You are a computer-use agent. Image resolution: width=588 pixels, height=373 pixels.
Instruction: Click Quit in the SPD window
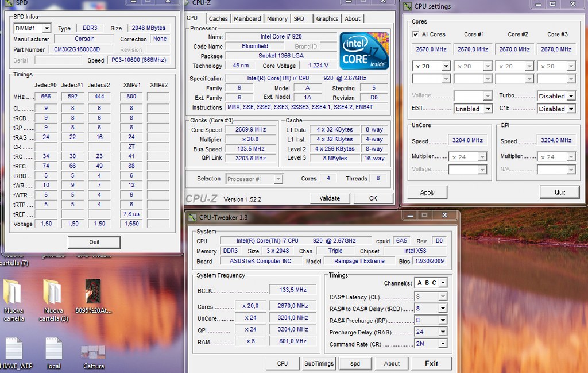[x=94, y=243]
